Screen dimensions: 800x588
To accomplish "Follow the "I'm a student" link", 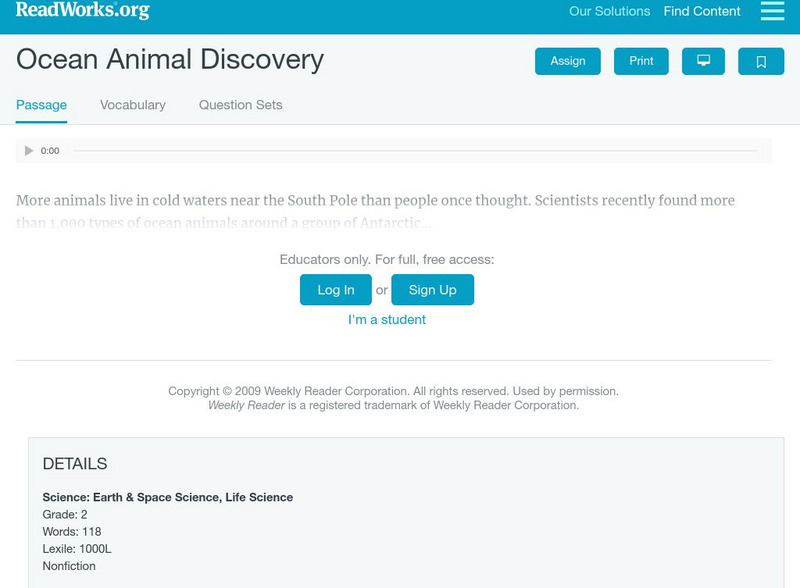I will tap(387, 320).
